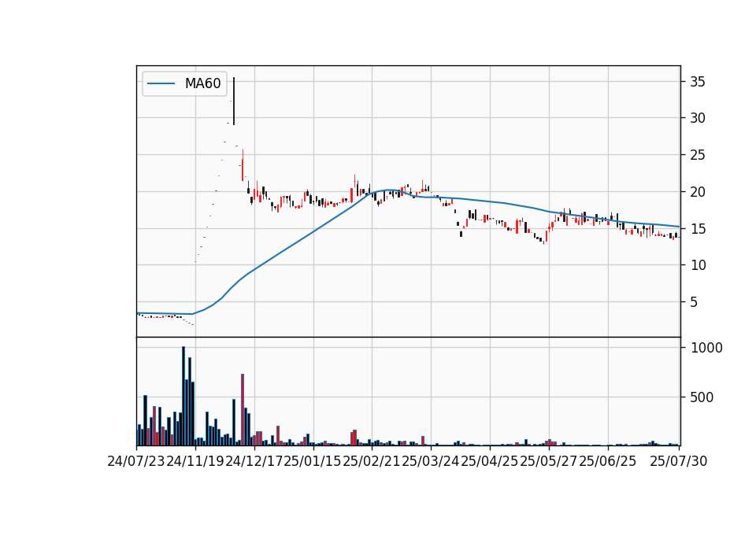
Task: Click the price axis value 25
Action: click(x=698, y=155)
